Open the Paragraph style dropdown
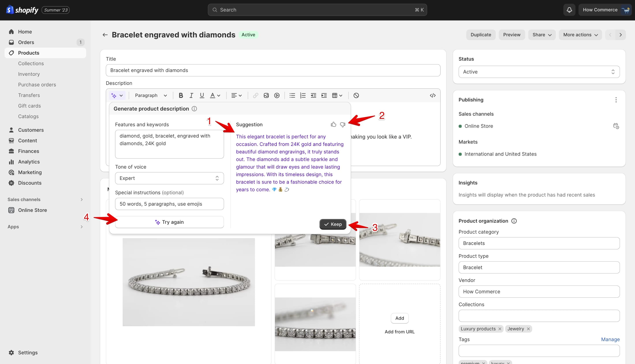 click(151, 95)
